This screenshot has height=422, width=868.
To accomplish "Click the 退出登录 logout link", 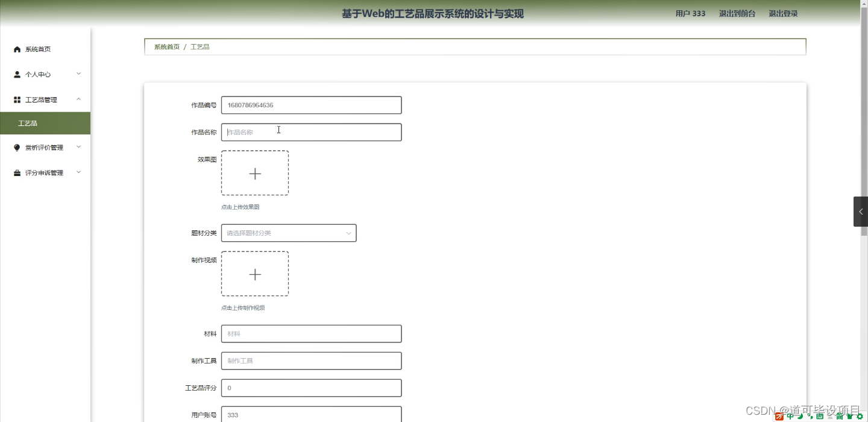I will 782,13.
